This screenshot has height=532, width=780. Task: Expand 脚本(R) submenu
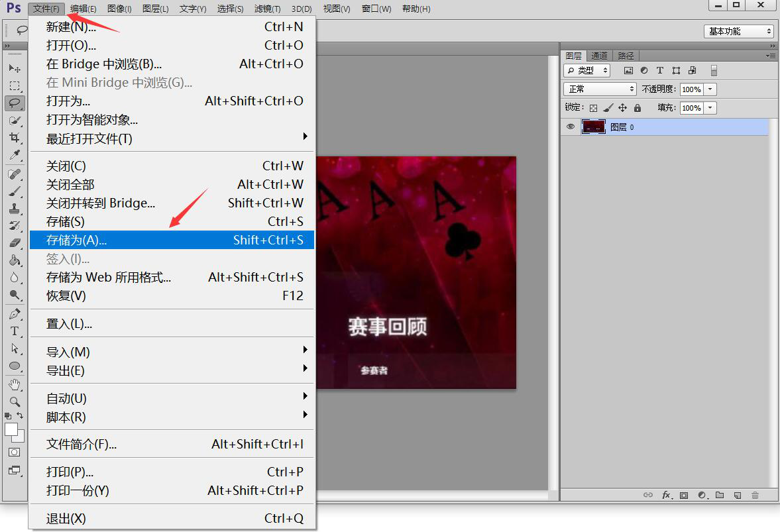tap(172, 417)
